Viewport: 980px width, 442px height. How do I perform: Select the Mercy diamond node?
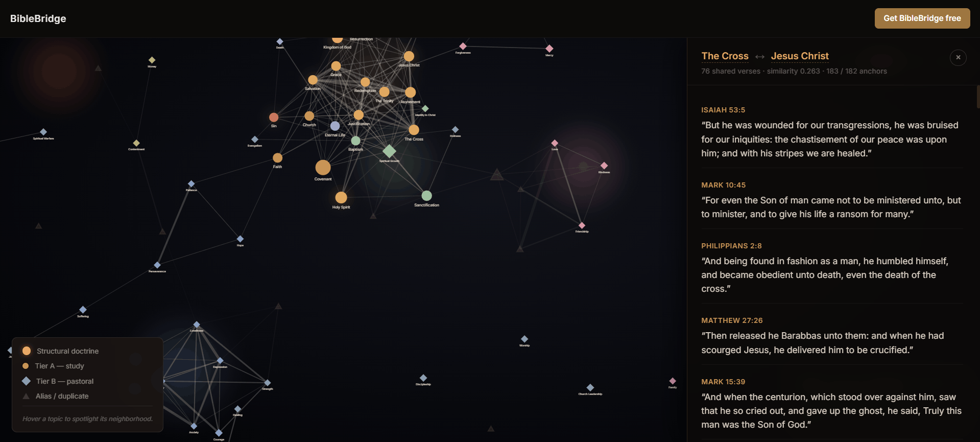549,49
